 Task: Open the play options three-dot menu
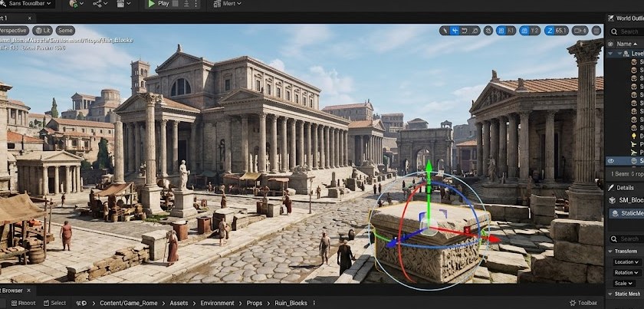click(x=195, y=4)
